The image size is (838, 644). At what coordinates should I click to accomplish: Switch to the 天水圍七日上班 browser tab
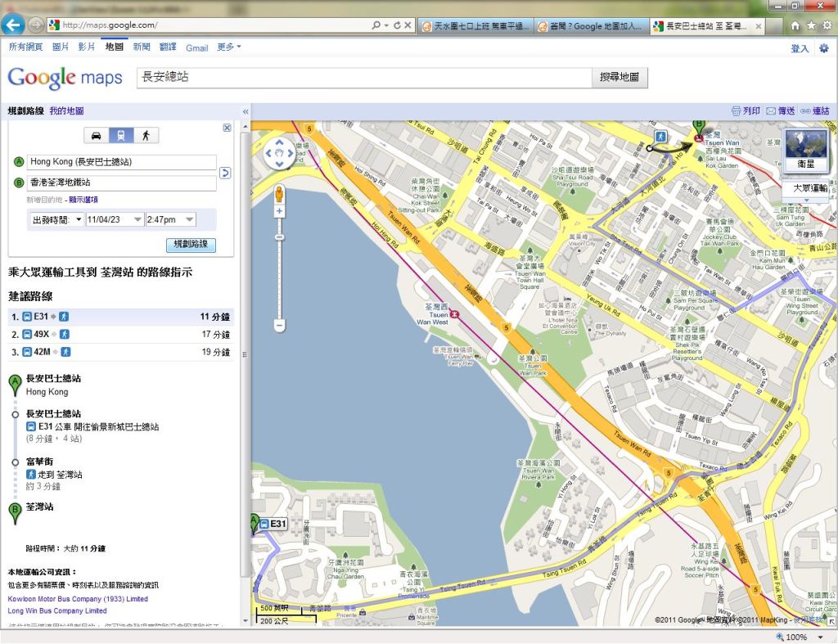click(475, 25)
